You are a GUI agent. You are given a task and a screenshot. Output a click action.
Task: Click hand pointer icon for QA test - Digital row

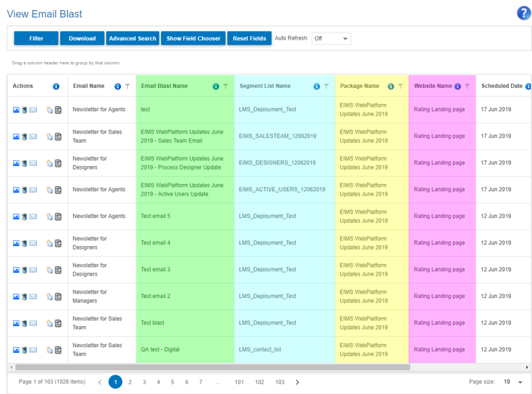(x=50, y=350)
